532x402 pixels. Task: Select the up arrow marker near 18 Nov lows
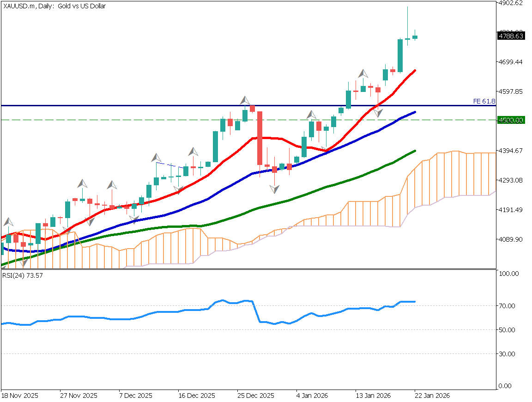click(8, 221)
